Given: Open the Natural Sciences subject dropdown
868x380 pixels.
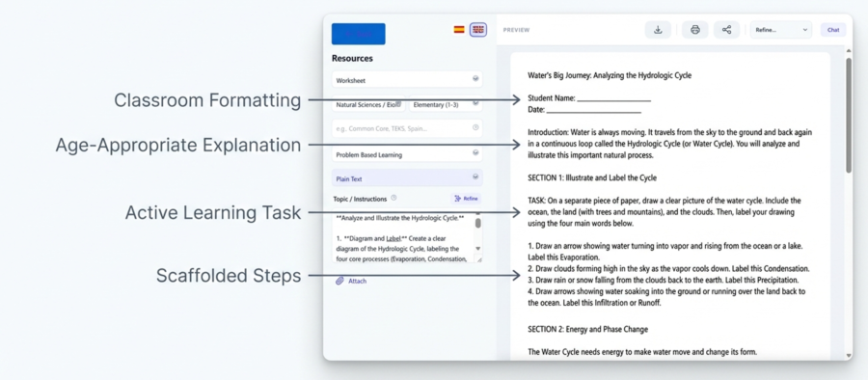Looking at the screenshot, I should 368,104.
